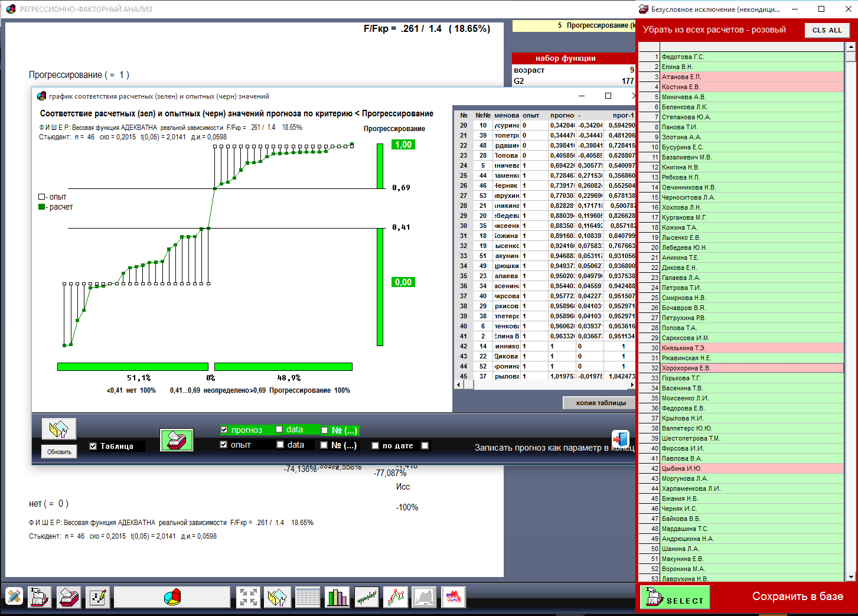Enable the по дате checkbox
858x616 pixels.
click(x=375, y=446)
